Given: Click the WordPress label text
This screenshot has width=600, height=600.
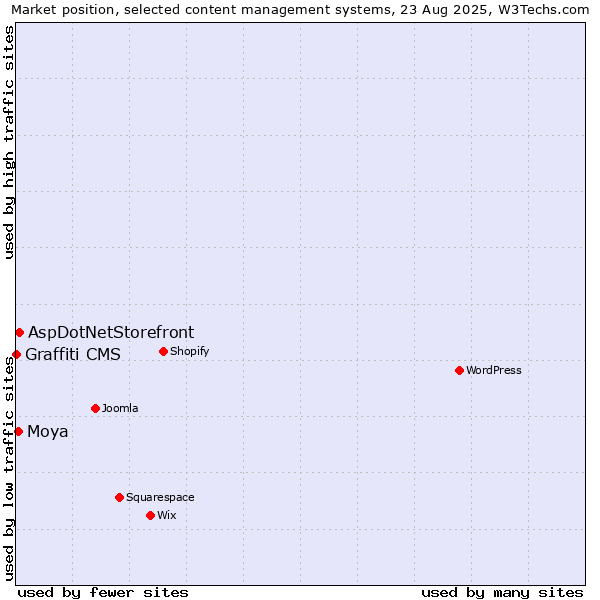Looking at the screenshot, I should (x=494, y=370).
